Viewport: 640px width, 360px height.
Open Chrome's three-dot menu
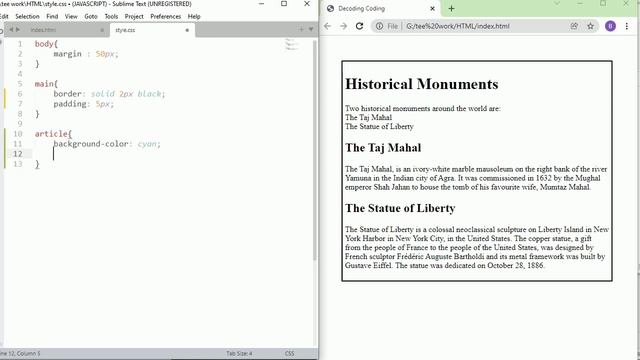click(x=627, y=26)
